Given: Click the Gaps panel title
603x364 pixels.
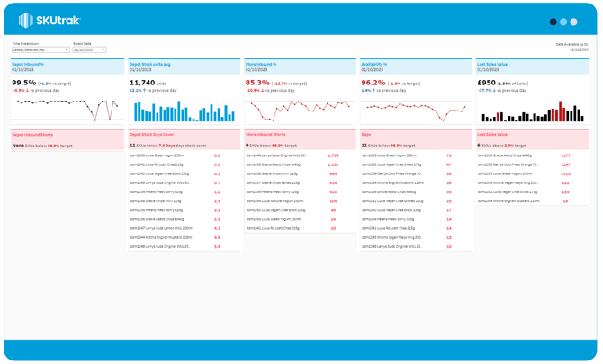Looking at the screenshot, I should coord(367,135).
